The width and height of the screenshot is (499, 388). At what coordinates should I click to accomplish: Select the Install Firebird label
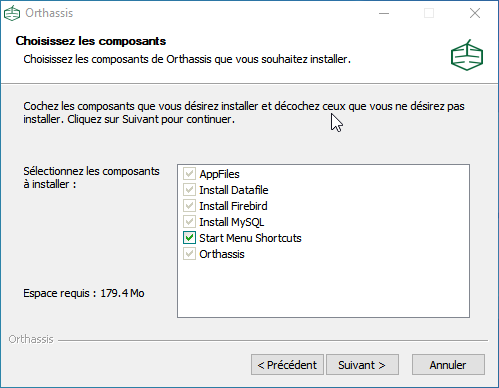tap(233, 206)
